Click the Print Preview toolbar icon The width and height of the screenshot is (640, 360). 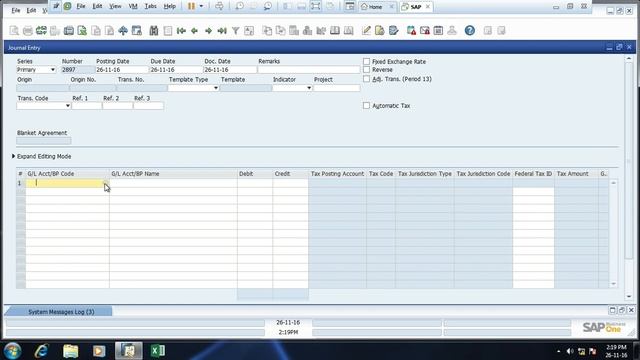click(14, 31)
